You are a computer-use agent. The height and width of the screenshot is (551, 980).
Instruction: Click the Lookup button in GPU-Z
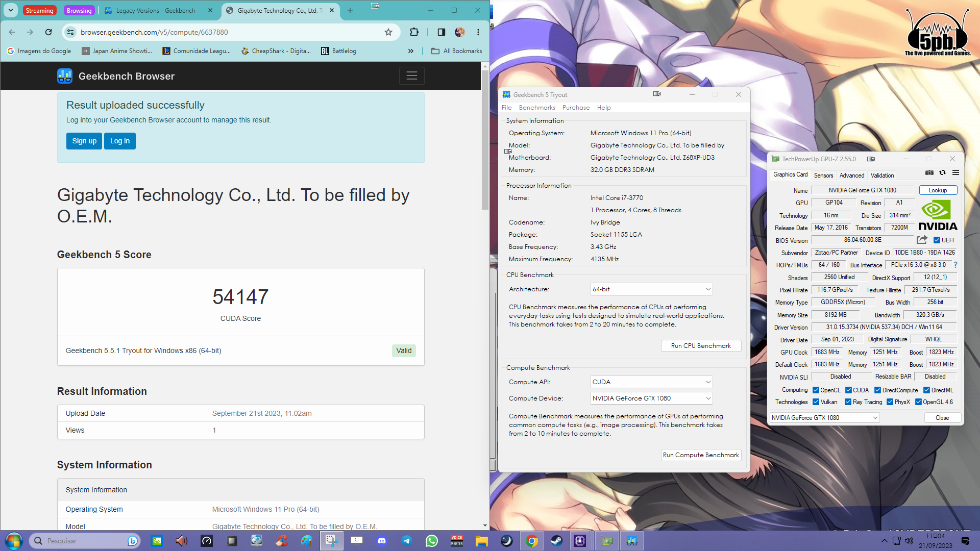pyautogui.click(x=938, y=190)
